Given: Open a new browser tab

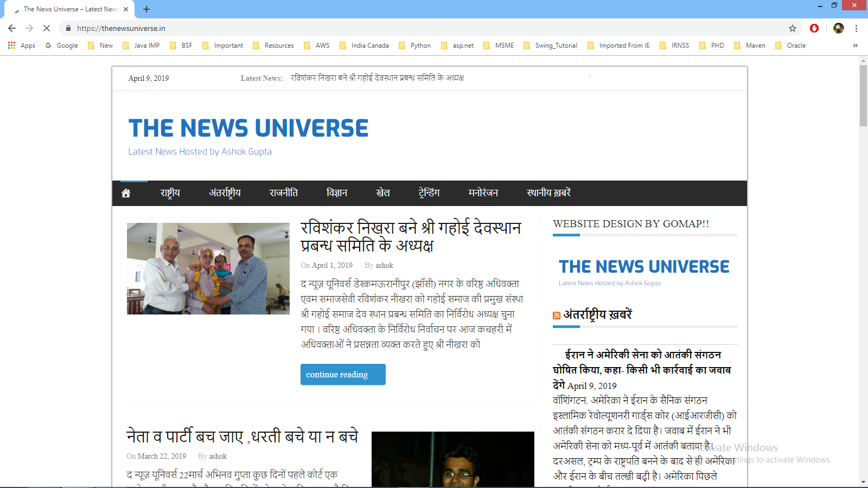Looking at the screenshot, I should pos(146,9).
